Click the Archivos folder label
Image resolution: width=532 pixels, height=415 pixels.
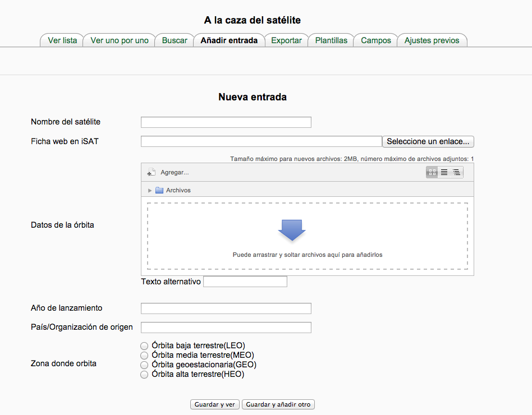(178, 190)
